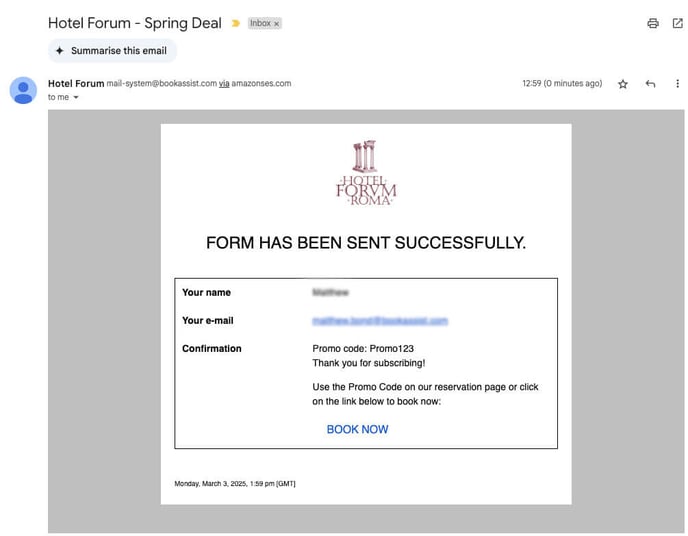The width and height of the screenshot is (688, 536).
Task: Click the Promo code Promo123 text
Action: (355, 349)
